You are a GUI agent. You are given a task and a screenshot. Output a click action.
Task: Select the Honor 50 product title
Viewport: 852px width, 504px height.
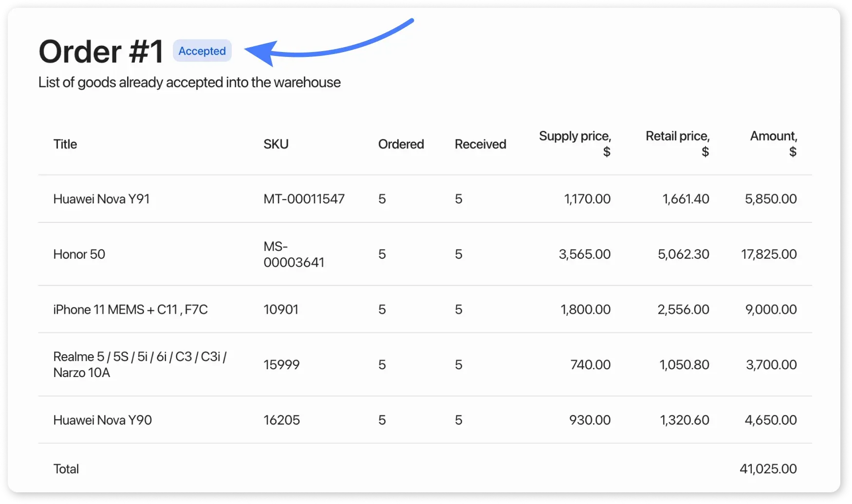click(x=79, y=254)
